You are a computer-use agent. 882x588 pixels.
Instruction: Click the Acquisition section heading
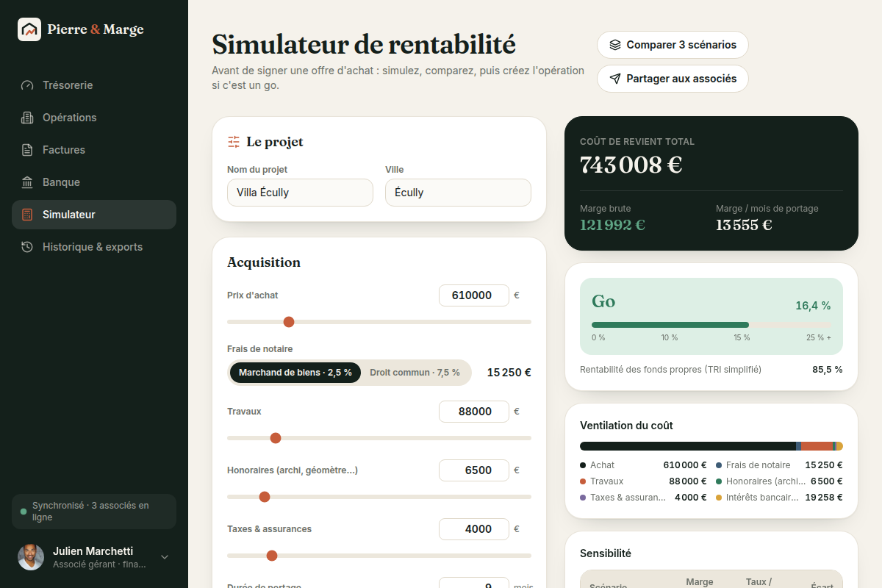coord(264,262)
